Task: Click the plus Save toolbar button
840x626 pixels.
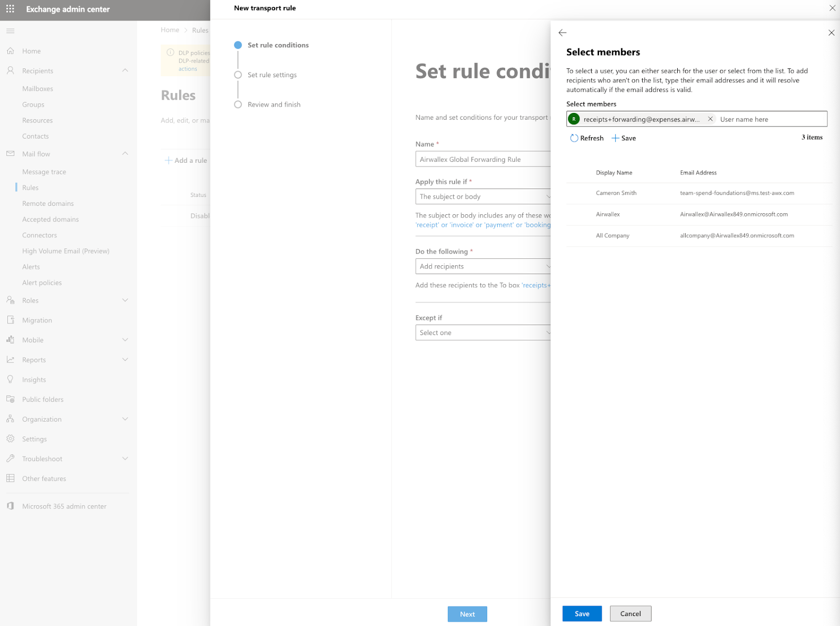Action: pyautogui.click(x=623, y=138)
